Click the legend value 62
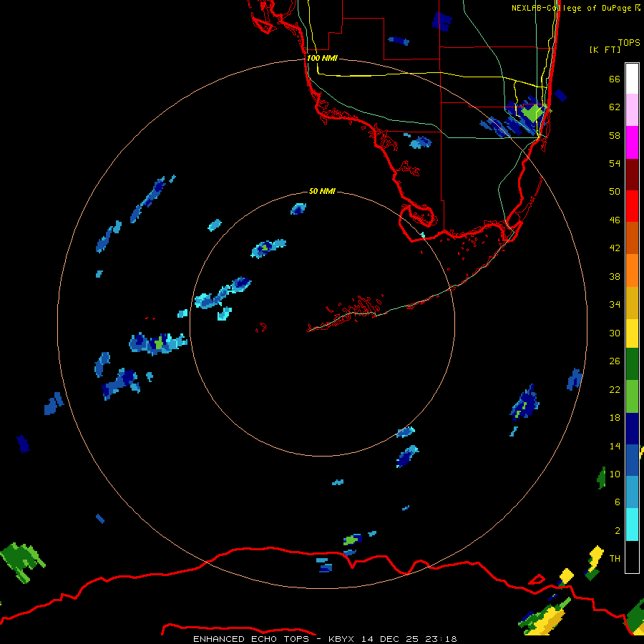Viewport: 644px width, 644px height. [615, 107]
